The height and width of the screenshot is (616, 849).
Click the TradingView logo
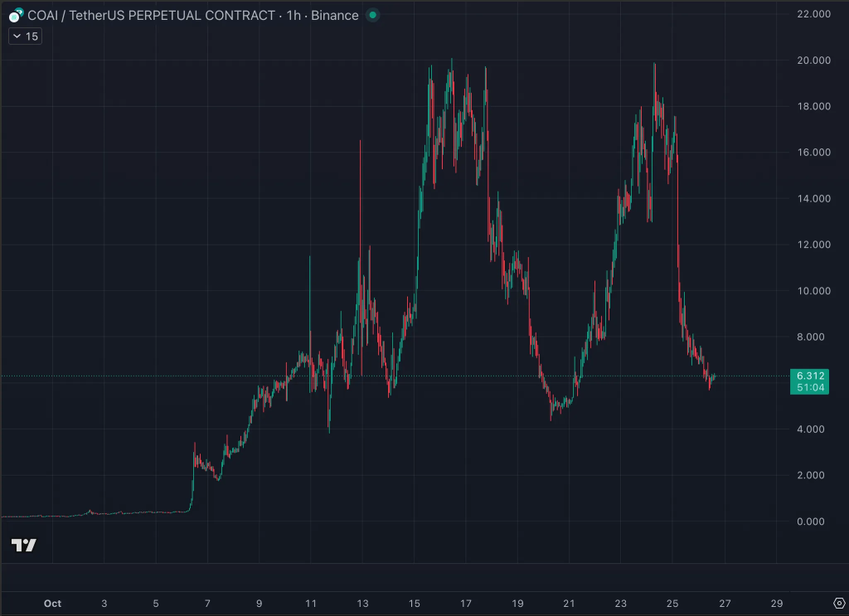[x=23, y=545]
